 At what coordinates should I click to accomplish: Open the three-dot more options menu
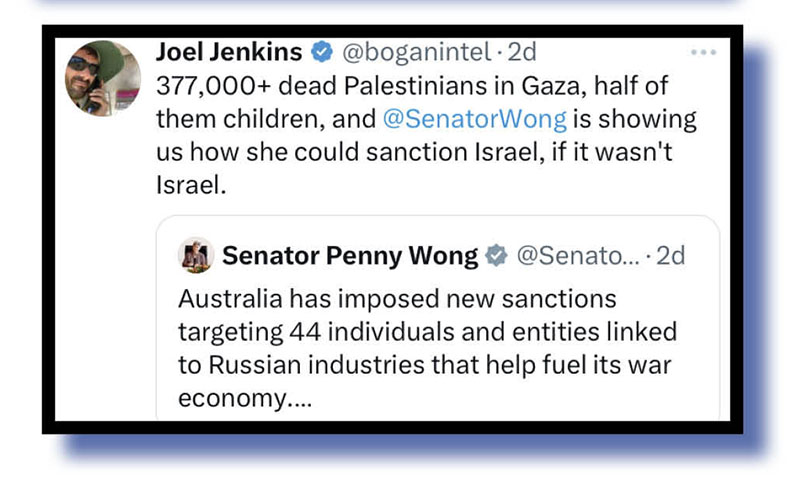(704, 52)
